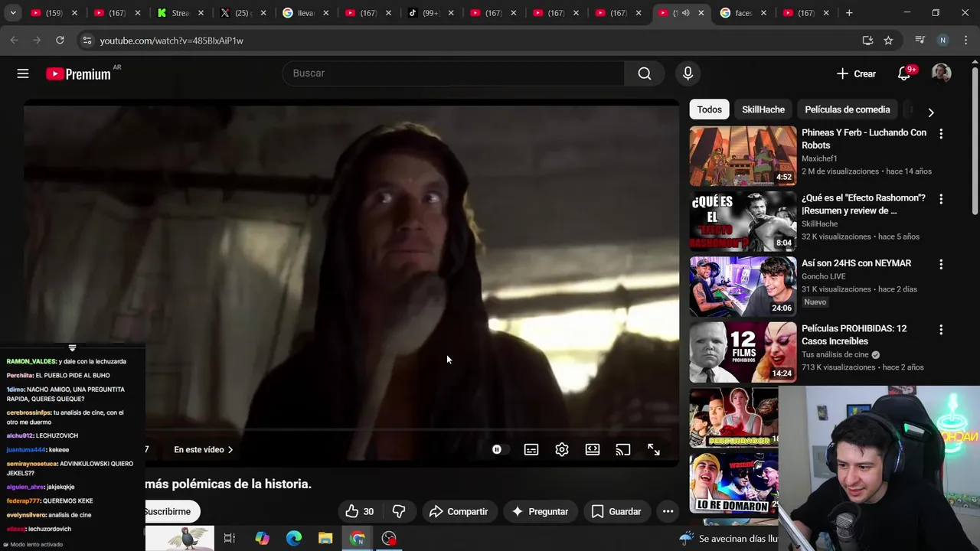Switch to the Google 'llevar' tab
This screenshot has width=980, height=551.
[x=305, y=13]
